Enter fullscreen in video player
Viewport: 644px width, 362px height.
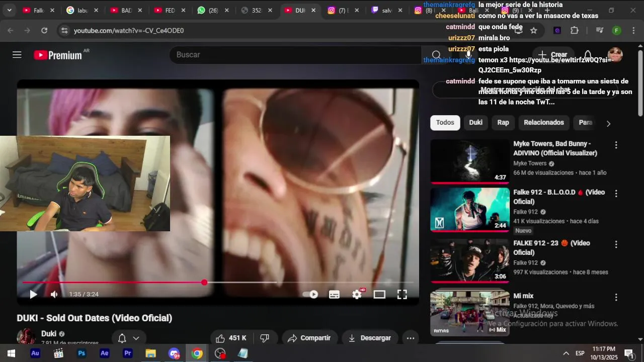[x=402, y=295]
